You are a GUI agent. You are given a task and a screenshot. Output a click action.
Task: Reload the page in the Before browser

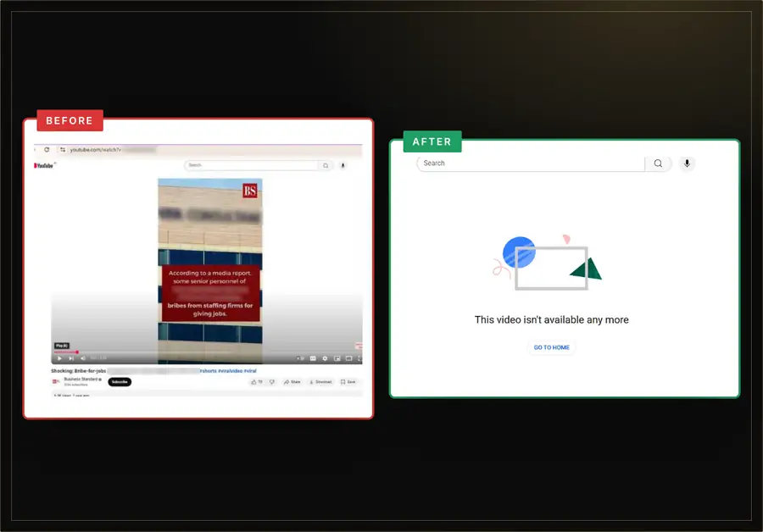click(x=47, y=150)
